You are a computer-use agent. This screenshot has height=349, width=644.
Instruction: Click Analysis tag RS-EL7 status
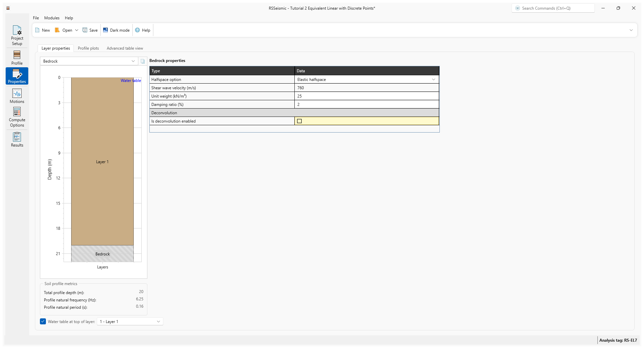618,340
